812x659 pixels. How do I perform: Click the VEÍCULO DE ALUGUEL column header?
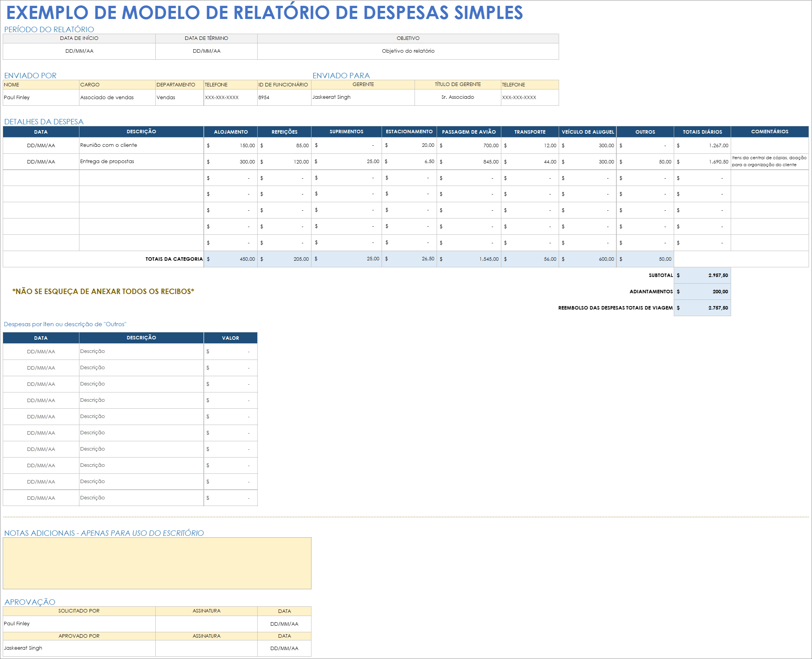588,132
